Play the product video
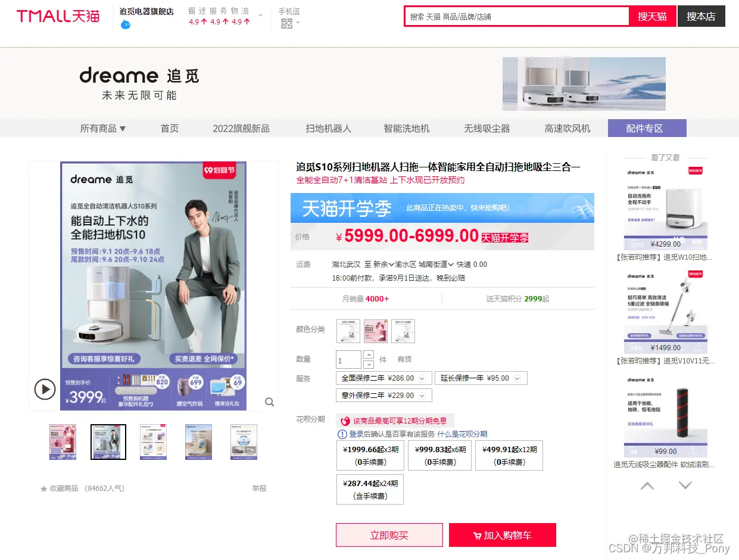 pyautogui.click(x=45, y=390)
